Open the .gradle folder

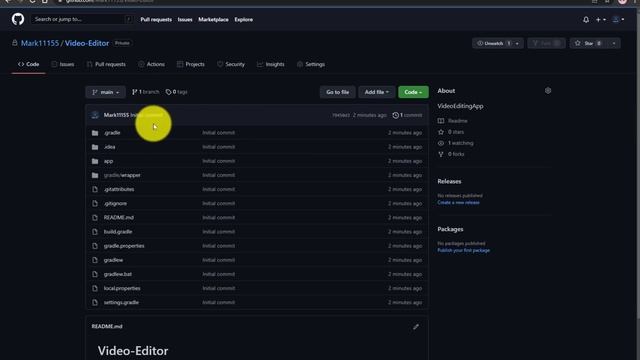[112, 133]
